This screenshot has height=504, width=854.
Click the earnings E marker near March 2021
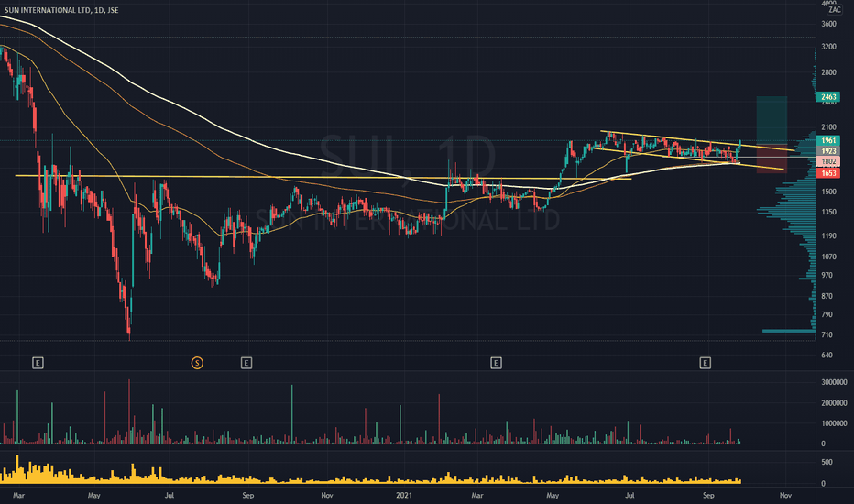(x=496, y=362)
